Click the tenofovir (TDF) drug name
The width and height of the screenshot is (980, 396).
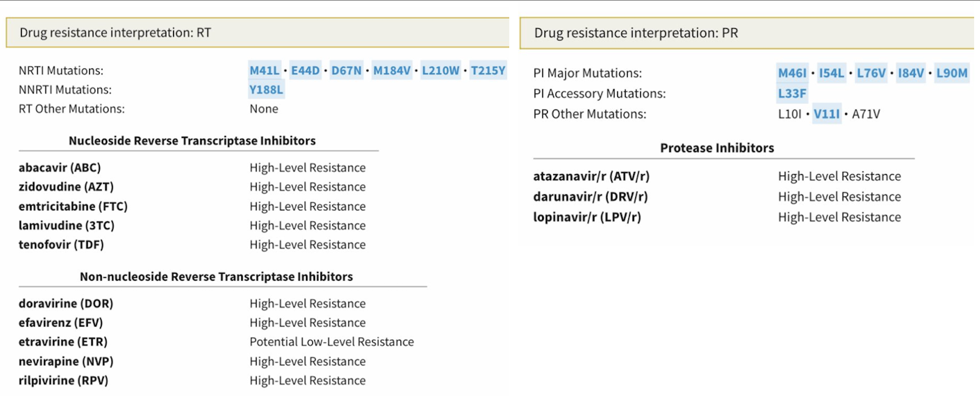(x=61, y=245)
